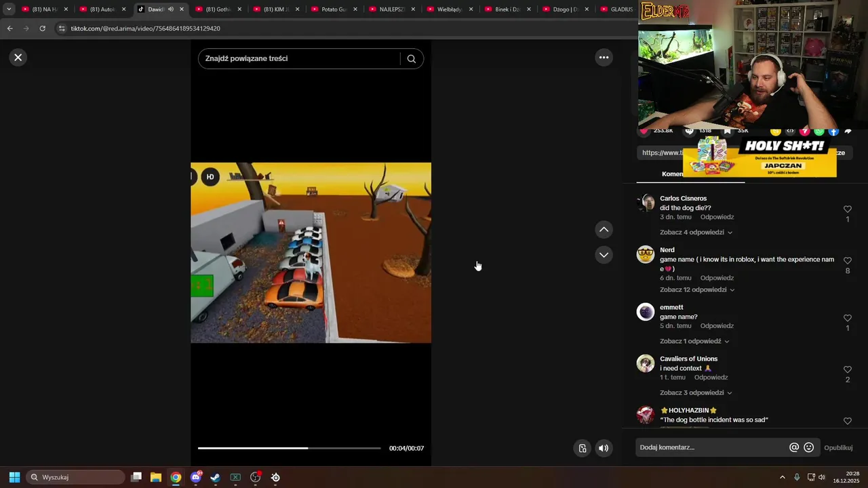Go to the next video with down arrow
868x488 pixels.
[x=604, y=255]
